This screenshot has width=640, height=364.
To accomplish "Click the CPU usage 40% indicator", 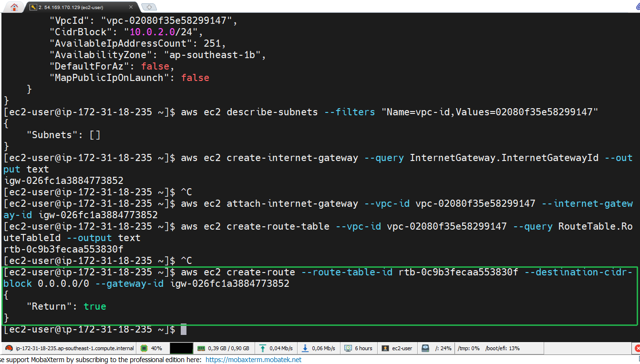I will click(x=152, y=348).
